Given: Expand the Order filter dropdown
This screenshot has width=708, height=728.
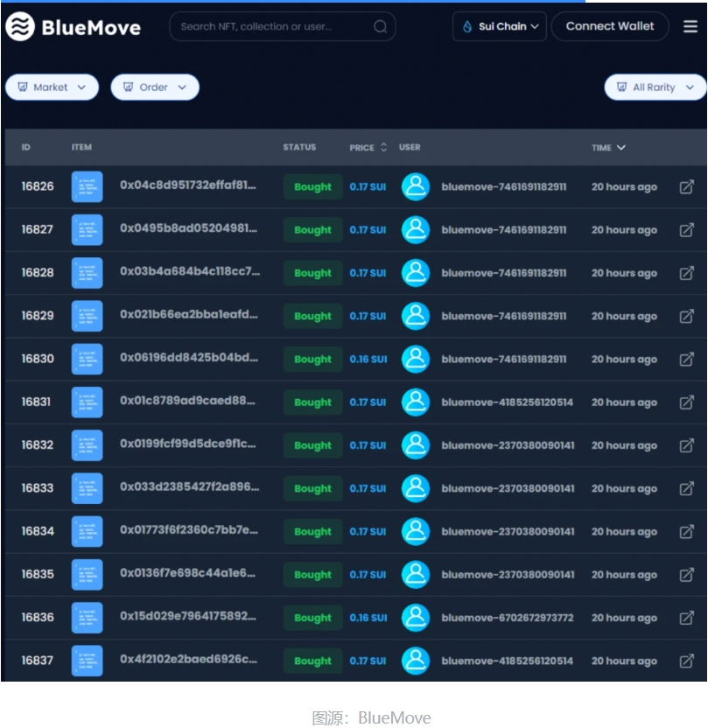Looking at the screenshot, I should (155, 87).
